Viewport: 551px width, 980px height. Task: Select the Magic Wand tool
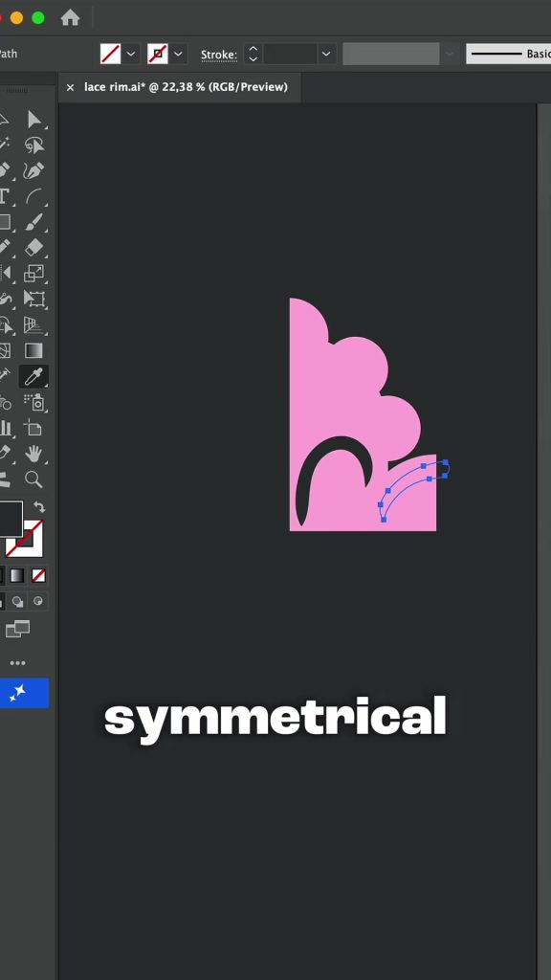[x=5, y=145]
